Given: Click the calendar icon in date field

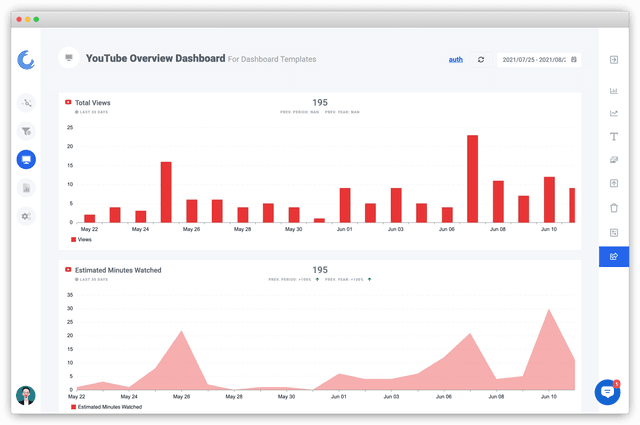Looking at the screenshot, I should (573, 60).
